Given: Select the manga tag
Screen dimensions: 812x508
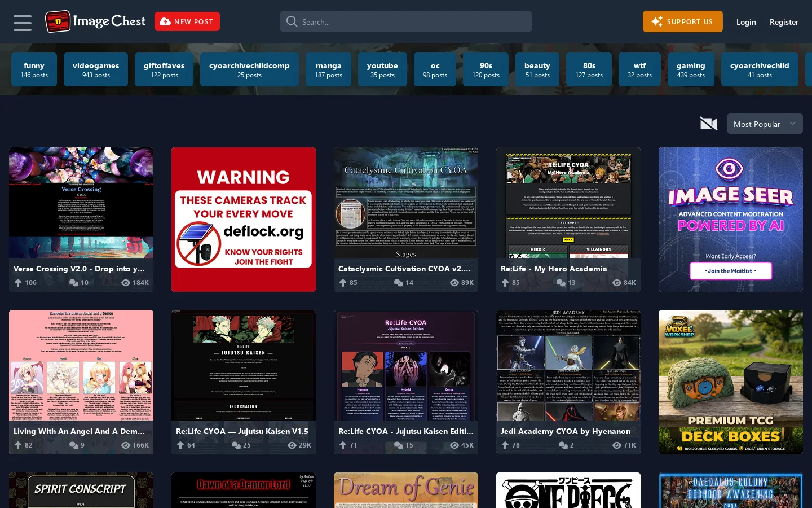Looking at the screenshot, I should pos(328,69).
